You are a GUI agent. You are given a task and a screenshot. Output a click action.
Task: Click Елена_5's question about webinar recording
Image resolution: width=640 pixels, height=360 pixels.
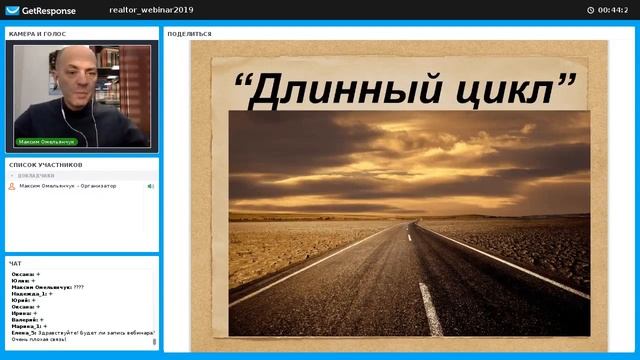(83, 336)
